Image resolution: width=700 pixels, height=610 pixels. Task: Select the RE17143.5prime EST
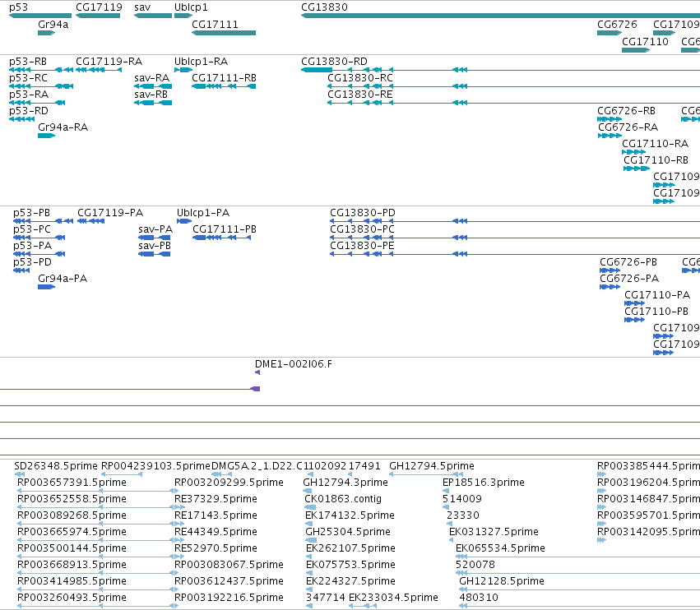179,524
